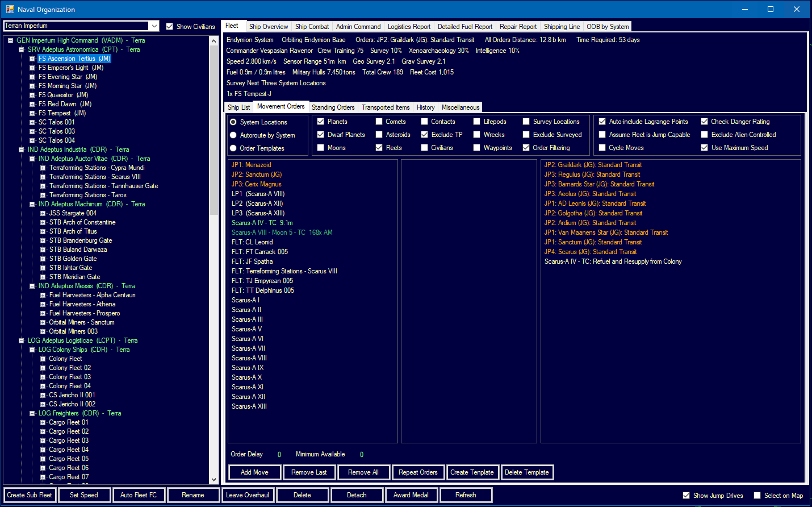Click the Minimum Available value
Viewport: 812px width, 507px height.
click(x=362, y=455)
